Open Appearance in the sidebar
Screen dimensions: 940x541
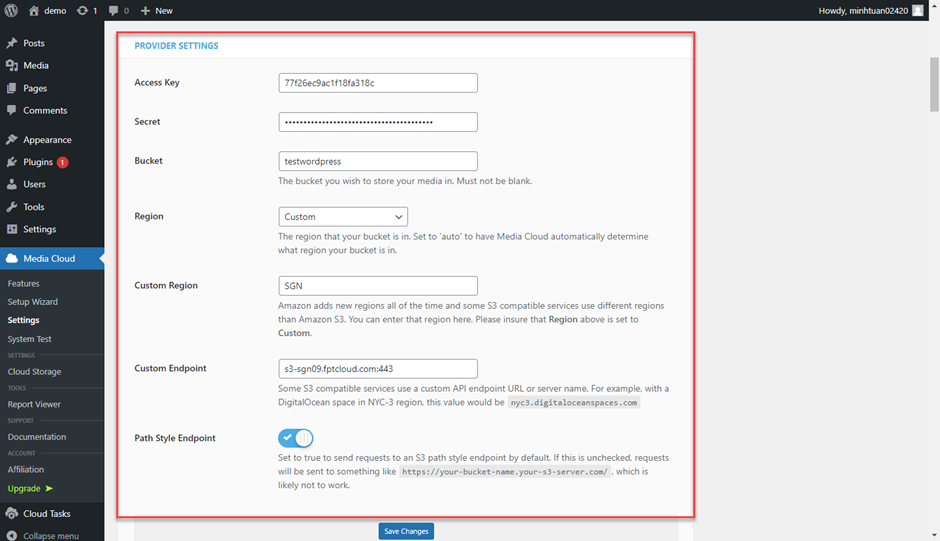point(47,140)
